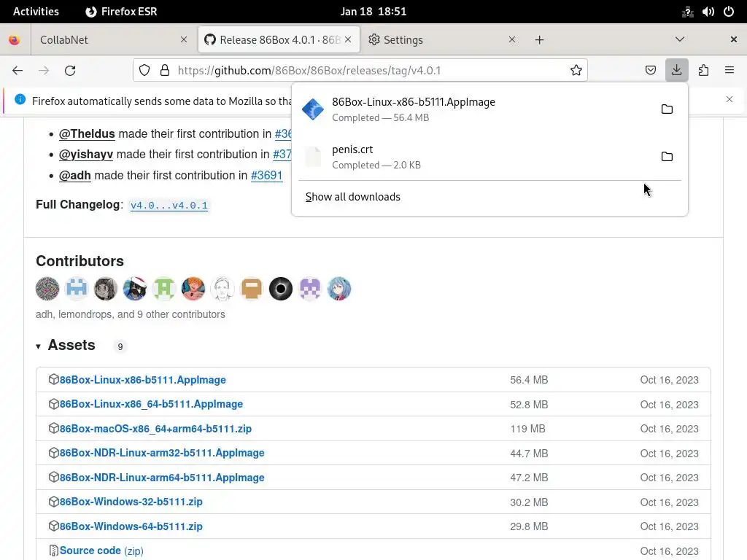Click the Santa hat contributor avatar

(135, 289)
